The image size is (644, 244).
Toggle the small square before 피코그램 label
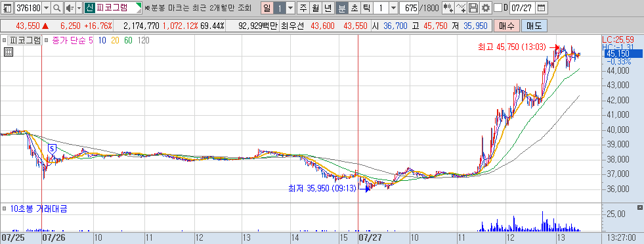point(4,40)
